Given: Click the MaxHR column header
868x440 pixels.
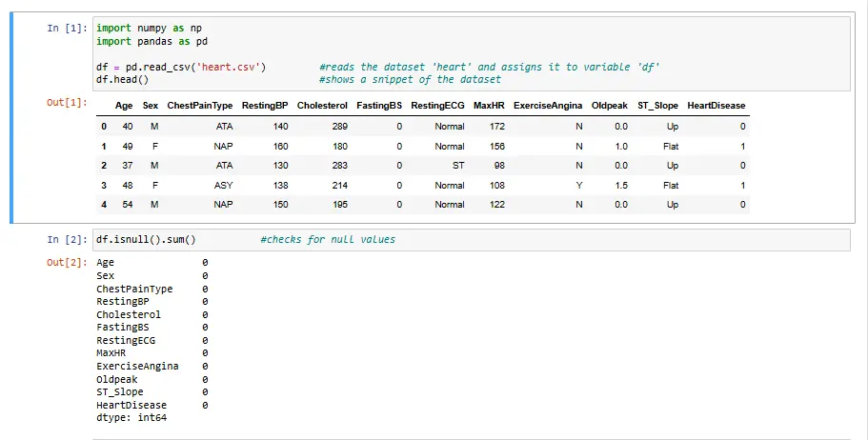Looking at the screenshot, I should click(489, 106).
